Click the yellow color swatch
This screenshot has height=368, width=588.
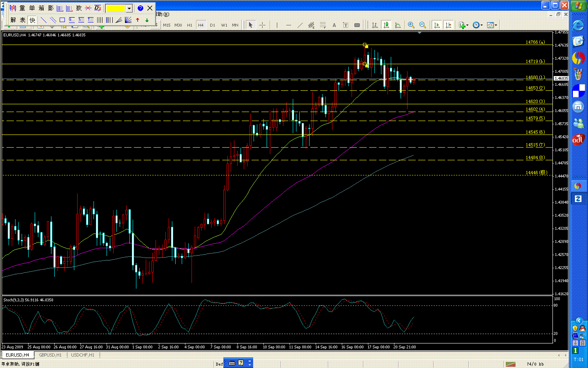point(116,8)
